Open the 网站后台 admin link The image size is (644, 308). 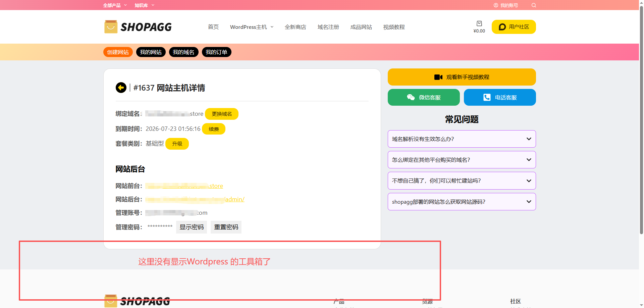coord(195,199)
